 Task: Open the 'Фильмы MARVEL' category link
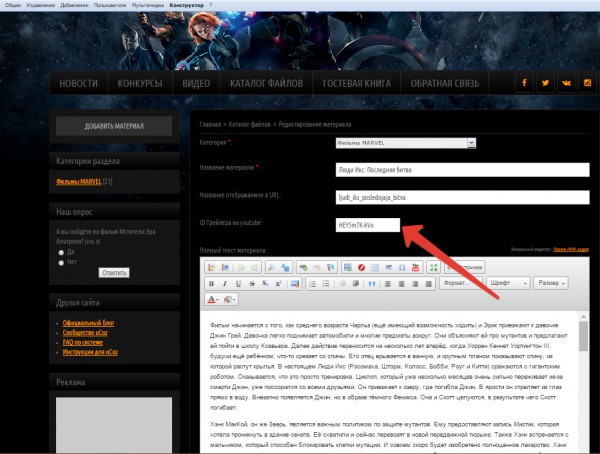click(79, 181)
